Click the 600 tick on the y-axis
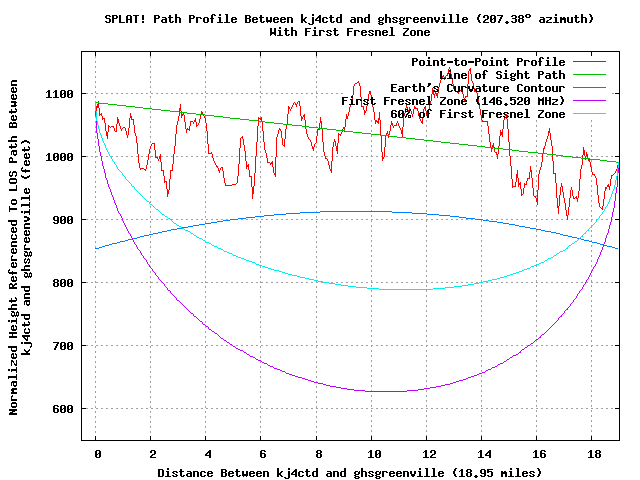This screenshot has width=640, height=480. [62, 409]
